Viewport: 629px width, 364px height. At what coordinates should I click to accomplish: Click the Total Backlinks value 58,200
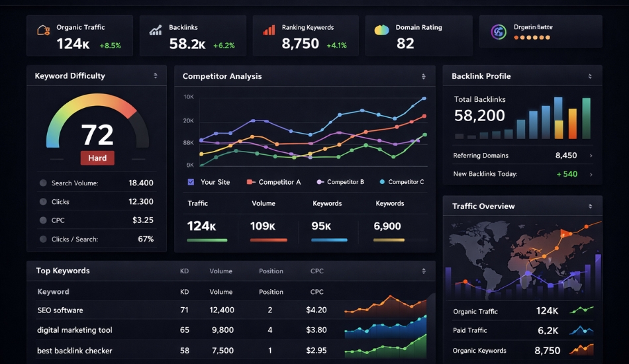[479, 115]
